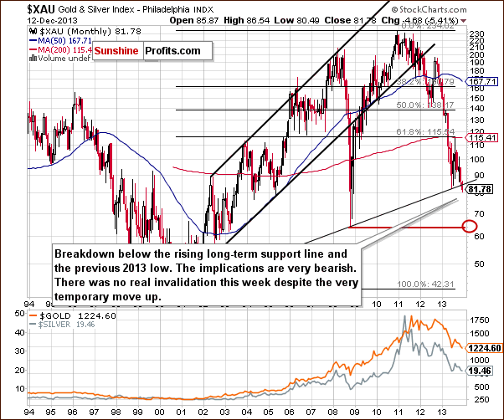
Task: Click the 150 price axis label
Action: pos(477,98)
